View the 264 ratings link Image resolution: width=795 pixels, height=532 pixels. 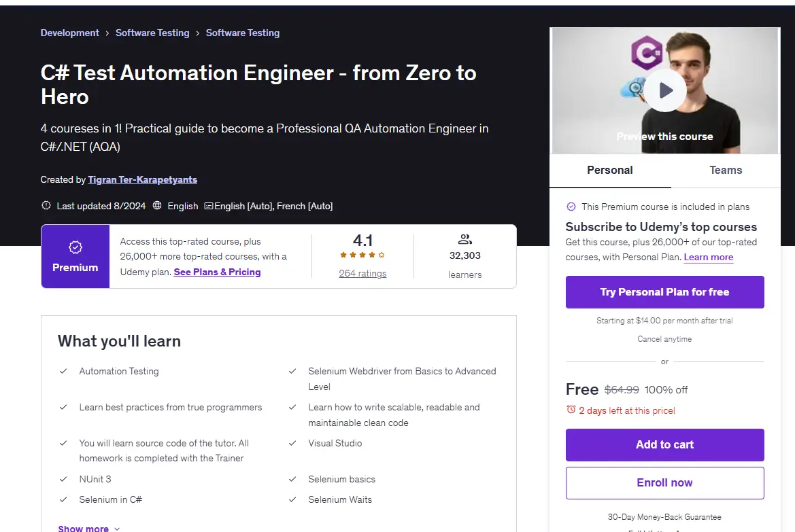click(x=362, y=274)
